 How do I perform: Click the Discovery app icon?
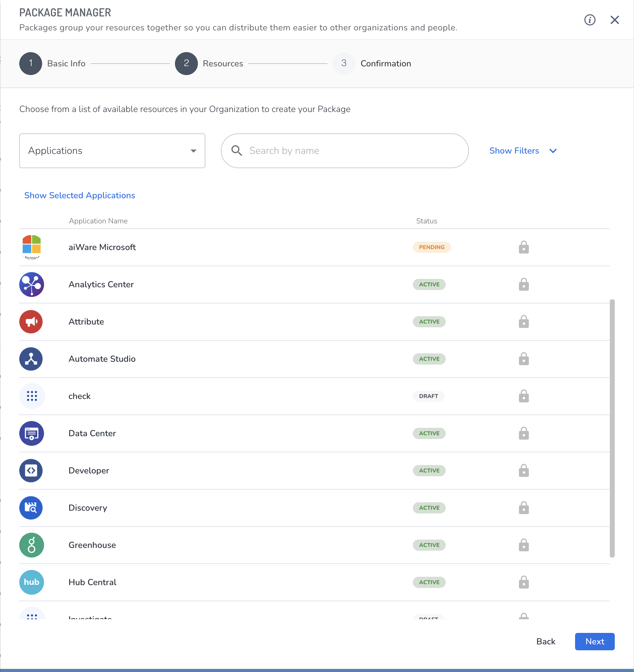tap(31, 507)
